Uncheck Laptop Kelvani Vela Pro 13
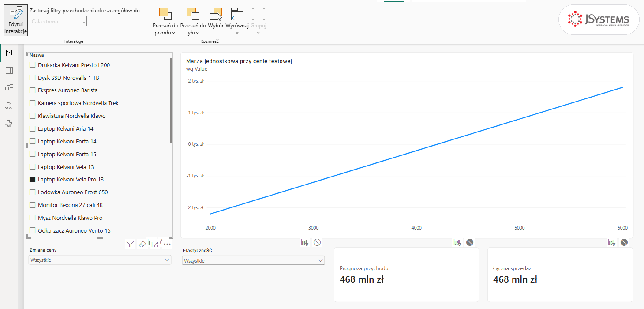Screen dimensions: 644x309 pyautogui.click(x=32, y=180)
